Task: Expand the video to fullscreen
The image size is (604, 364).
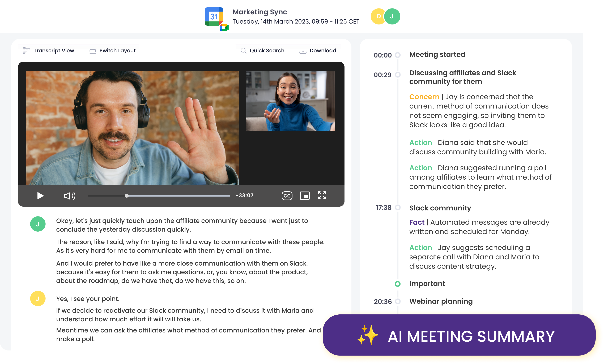Action: coord(322,195)
